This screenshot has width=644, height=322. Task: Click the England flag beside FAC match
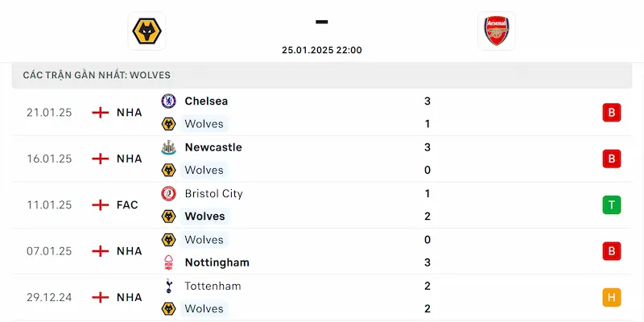101,205
